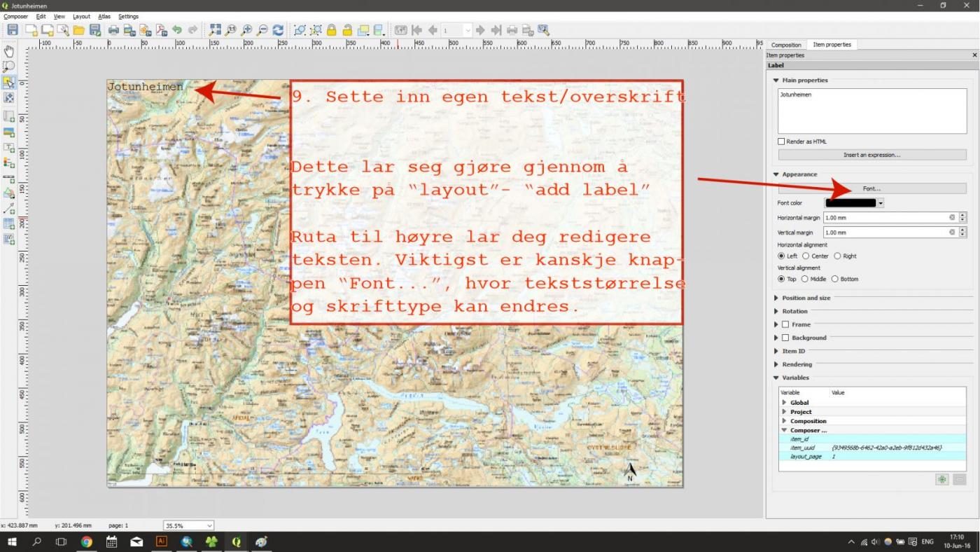This screenshot has width=980, height=552.
Task: Select the Add arrow tool
Action: click(x=9, y=209)
